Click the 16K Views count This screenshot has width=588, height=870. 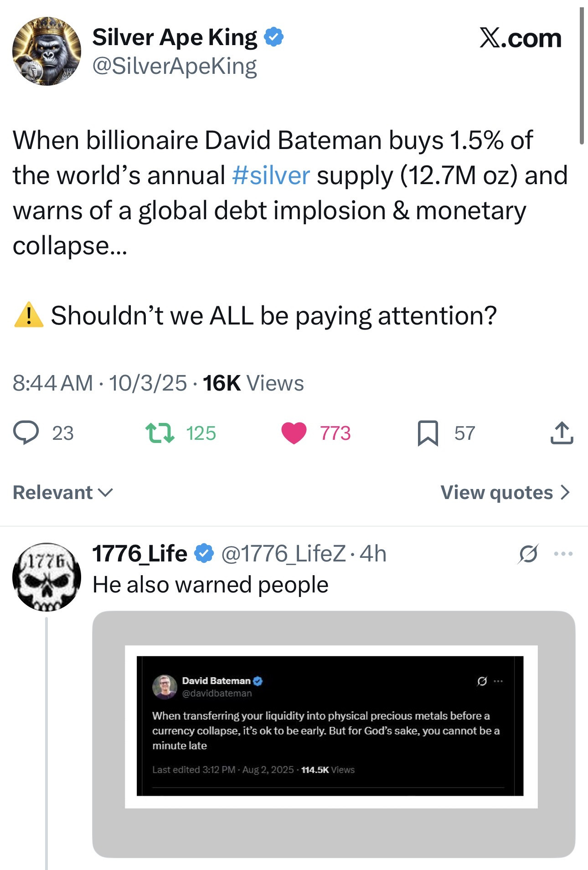coord(253,383)
